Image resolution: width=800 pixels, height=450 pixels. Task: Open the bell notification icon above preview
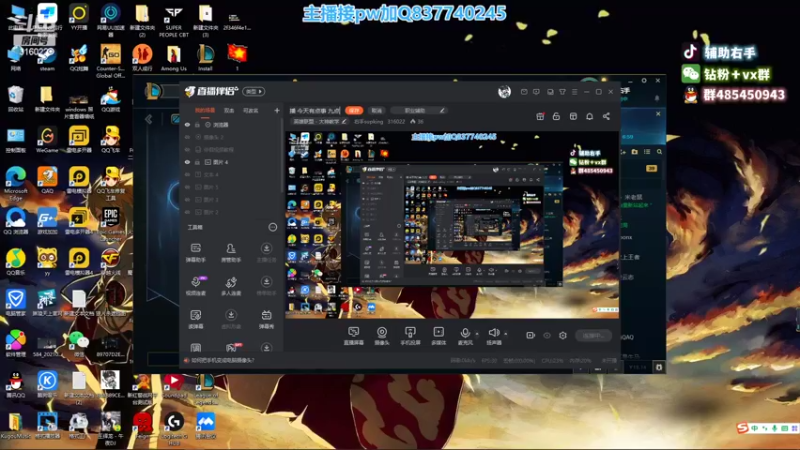[x=589, y=116]
